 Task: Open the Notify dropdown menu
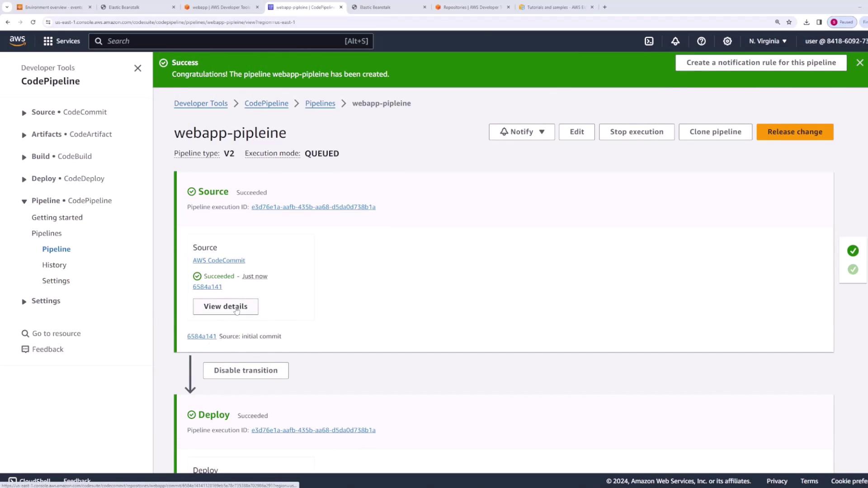(521, 132)
